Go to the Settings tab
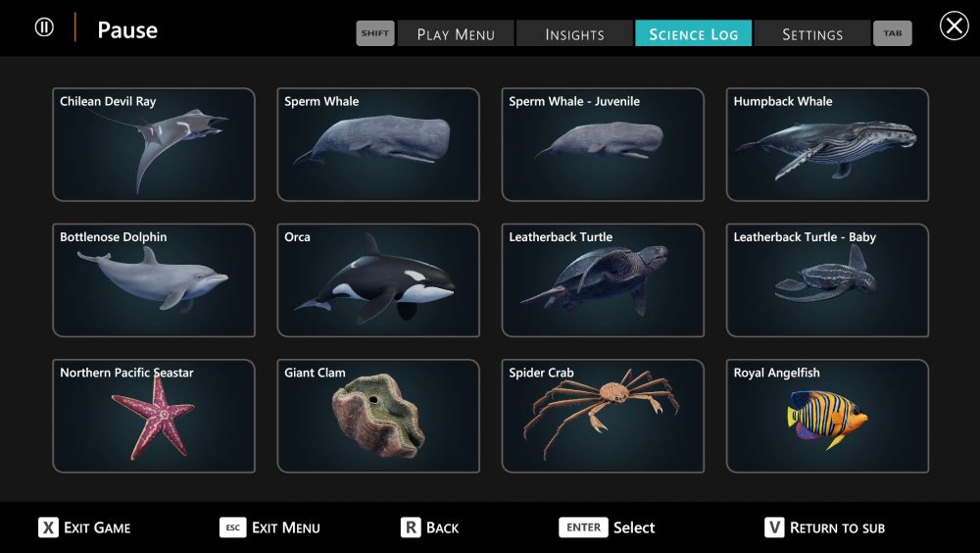Viewport: 980px width, 553px height. click(x=811, y=34)
